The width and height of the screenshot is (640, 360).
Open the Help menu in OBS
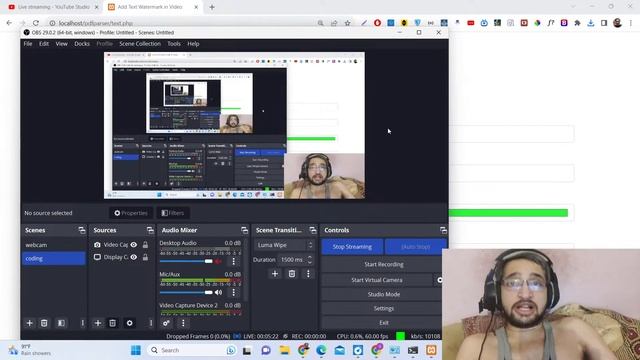coord(193,44)
